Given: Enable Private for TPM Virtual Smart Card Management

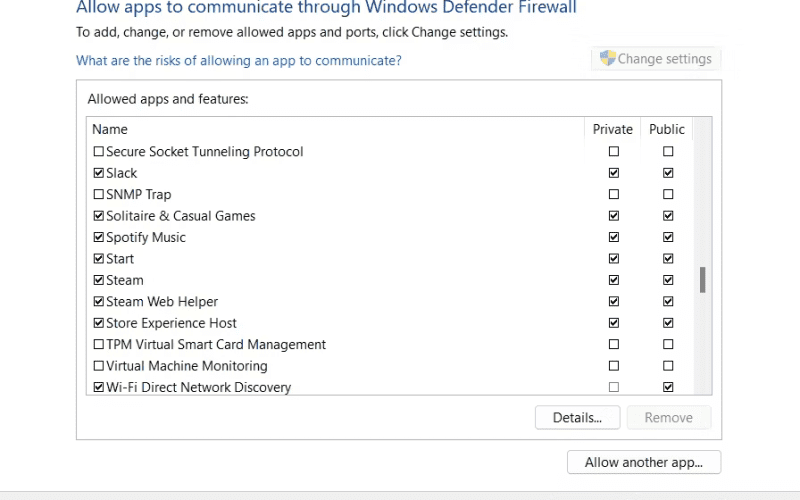Looking at the screenshot, I should [614, 344].
